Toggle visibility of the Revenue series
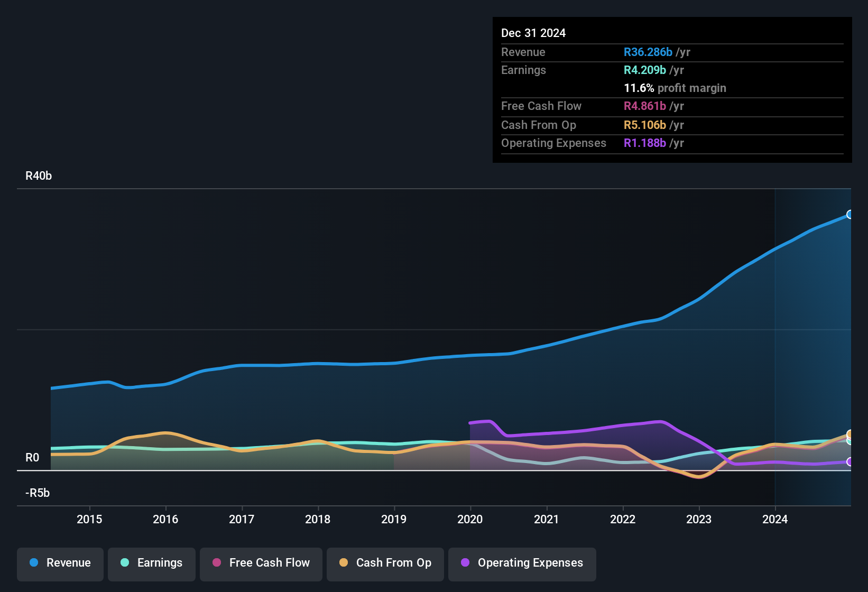Viewport: 868px width, 592px height. click(60, 563)
